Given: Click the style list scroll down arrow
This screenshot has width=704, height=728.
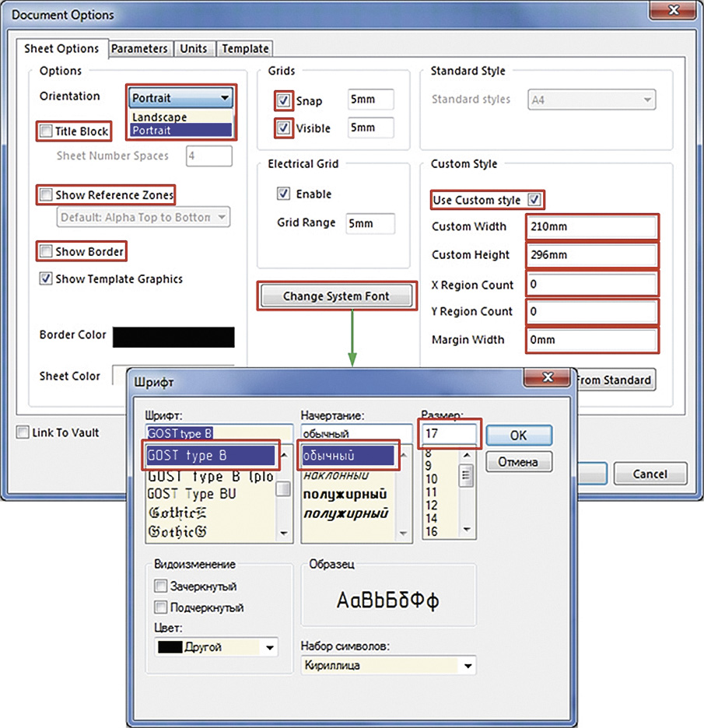Looking at the screenshot, I should pyautogui.click(x=403, y=533).
